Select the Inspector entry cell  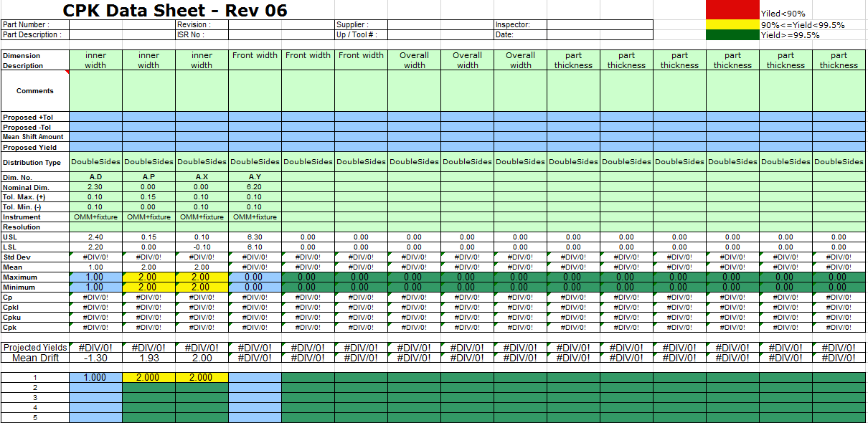600,24
